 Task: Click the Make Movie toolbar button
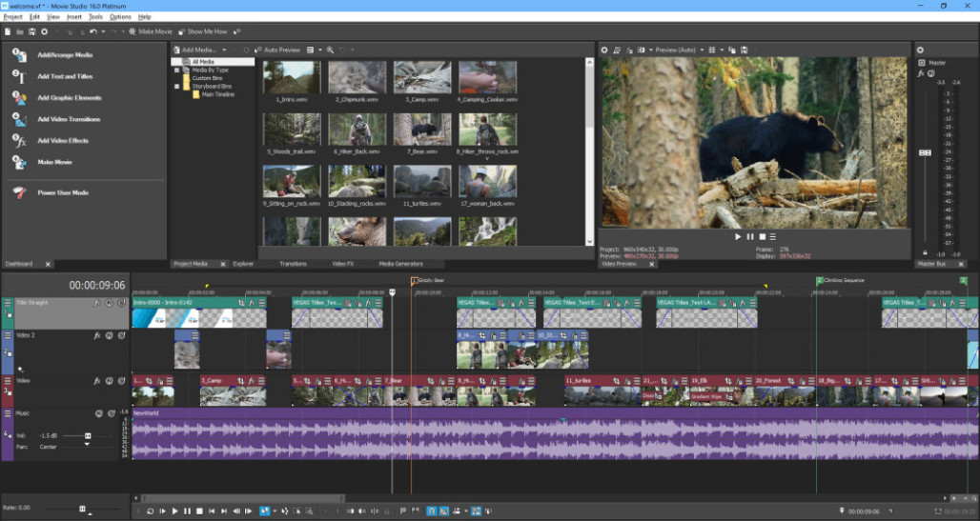[x=151, y=31]
